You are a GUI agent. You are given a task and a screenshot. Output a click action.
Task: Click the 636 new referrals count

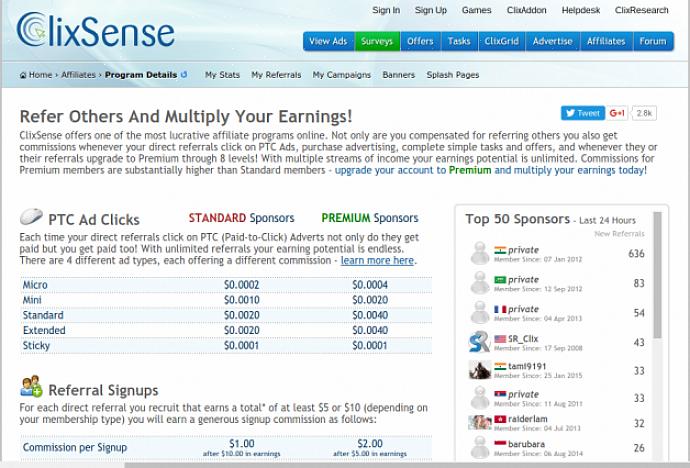[636, 253]
